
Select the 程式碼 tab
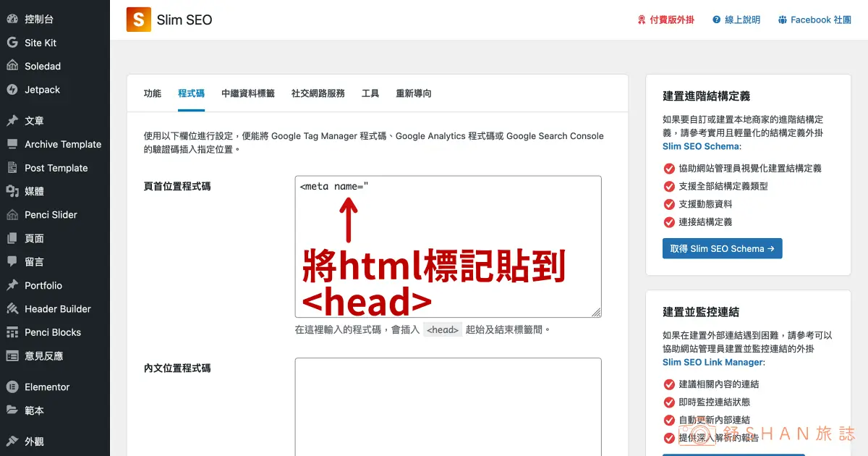point(191,93)
